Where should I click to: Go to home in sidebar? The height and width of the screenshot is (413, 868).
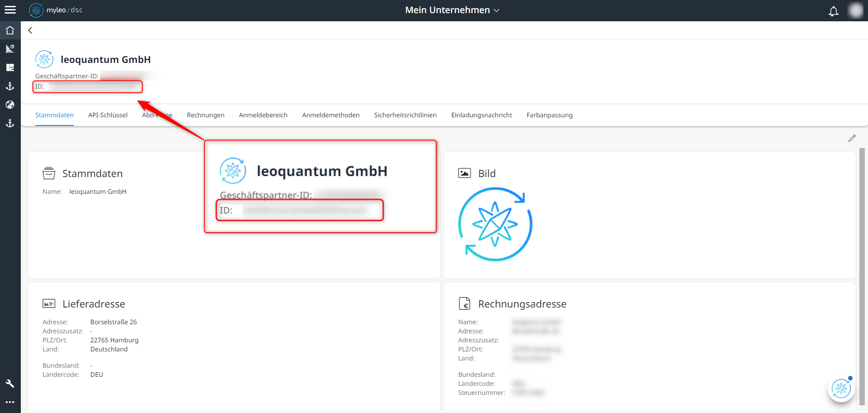[x=10, y=30]
